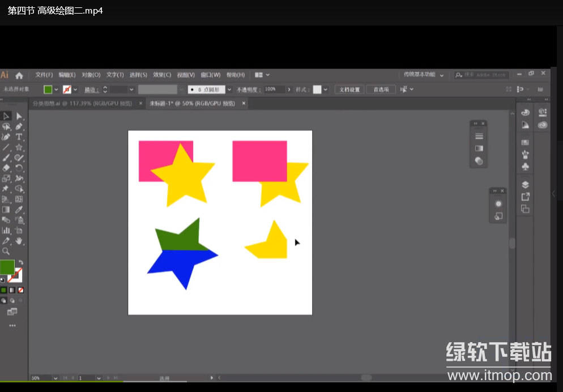Switch to the 分类思想.ai document tab

[x=82, y=104]
